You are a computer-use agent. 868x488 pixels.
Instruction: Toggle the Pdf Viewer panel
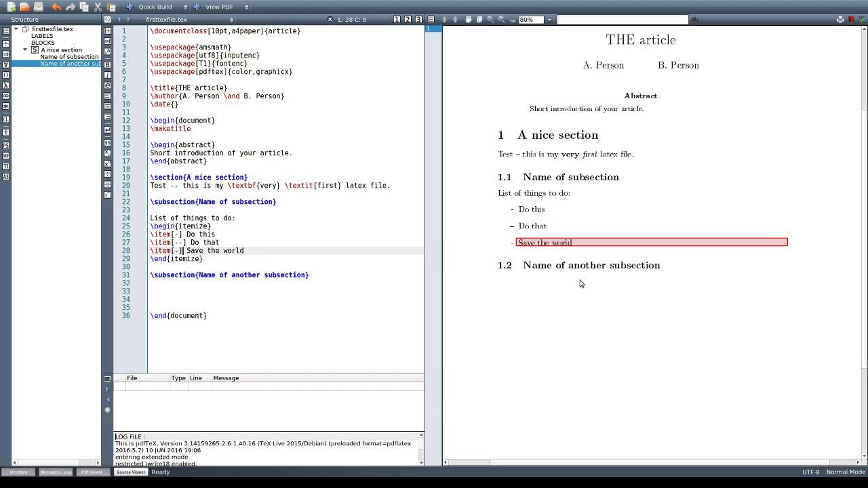tap(92, 472)
